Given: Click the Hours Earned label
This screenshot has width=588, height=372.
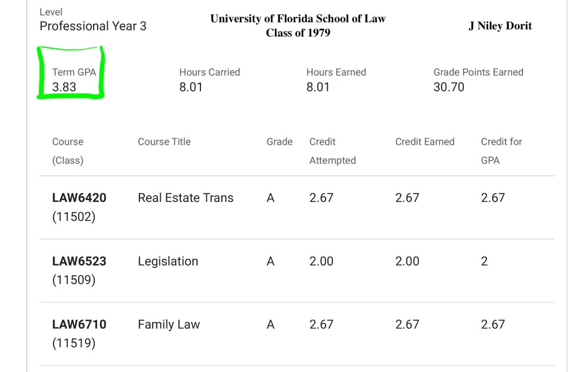Looking at the screenshot, I should (336, 72).
